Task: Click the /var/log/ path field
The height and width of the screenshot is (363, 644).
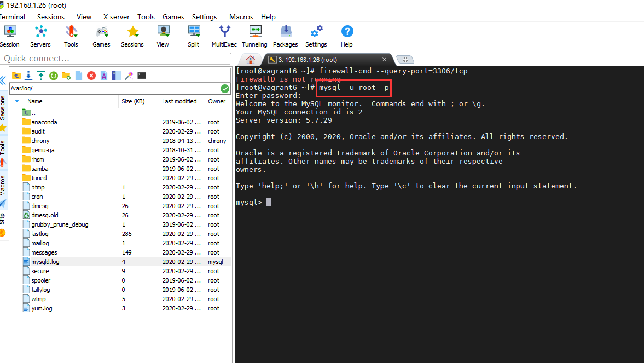Action: point(115,88)
